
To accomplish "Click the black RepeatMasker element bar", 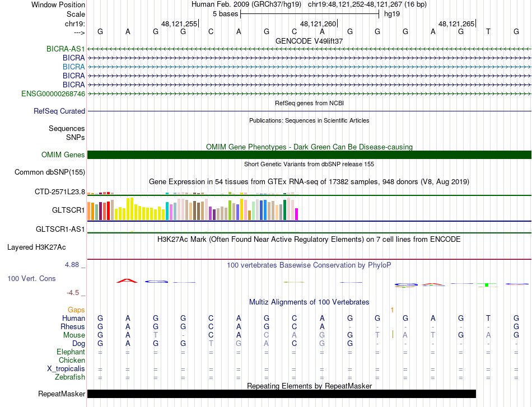I will 282,394.
